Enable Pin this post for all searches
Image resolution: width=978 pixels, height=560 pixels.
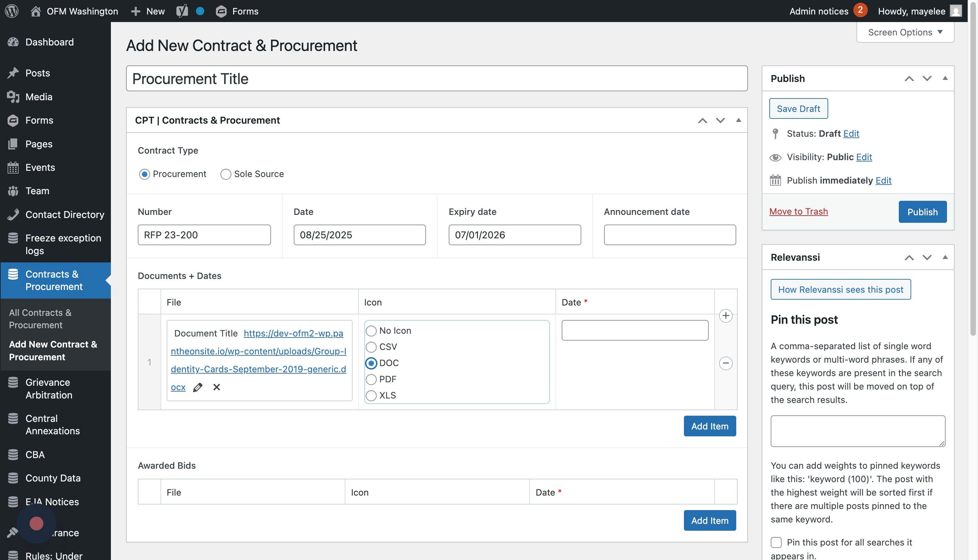coord(776,542)
